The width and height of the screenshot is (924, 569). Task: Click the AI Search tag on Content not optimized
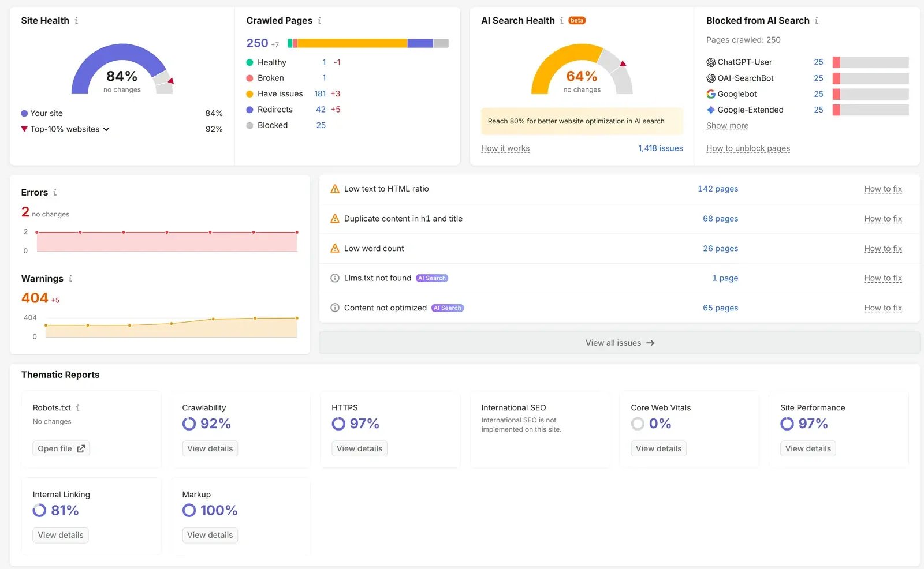pos(448,308)
